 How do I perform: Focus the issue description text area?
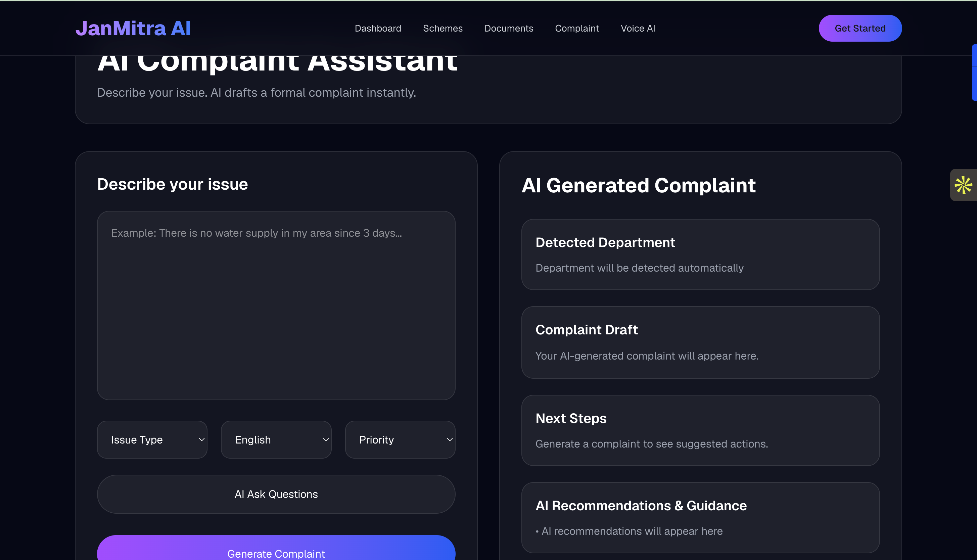[276, 306]
